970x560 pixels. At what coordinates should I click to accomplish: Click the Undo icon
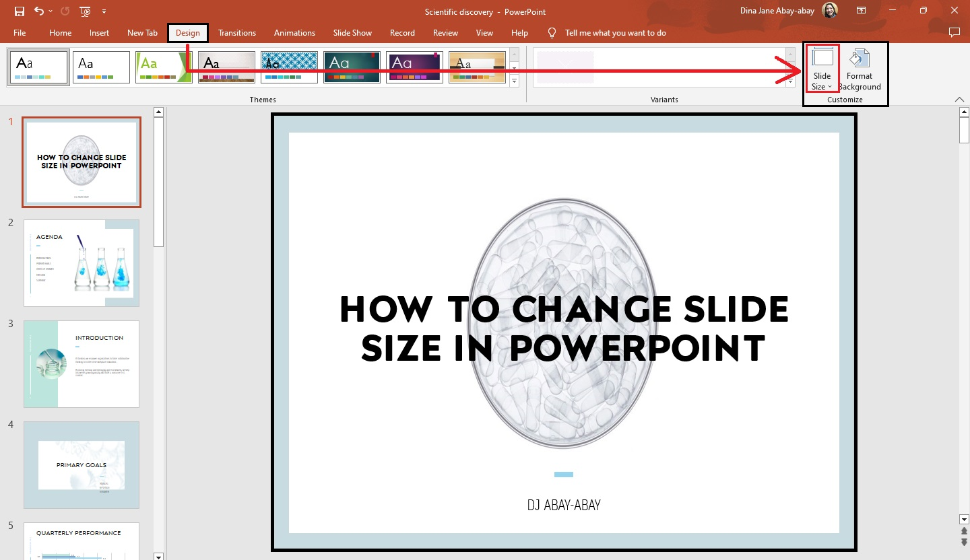point(38,11)
